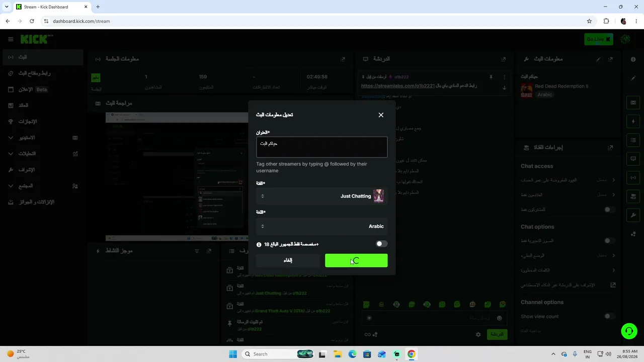Open the green support headset button
This screenshot has width=644, height=362.
(x=629, y=331)
